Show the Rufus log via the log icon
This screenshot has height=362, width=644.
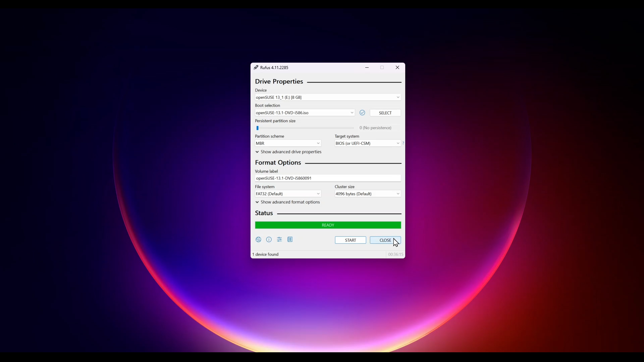(x=290, y=239)
